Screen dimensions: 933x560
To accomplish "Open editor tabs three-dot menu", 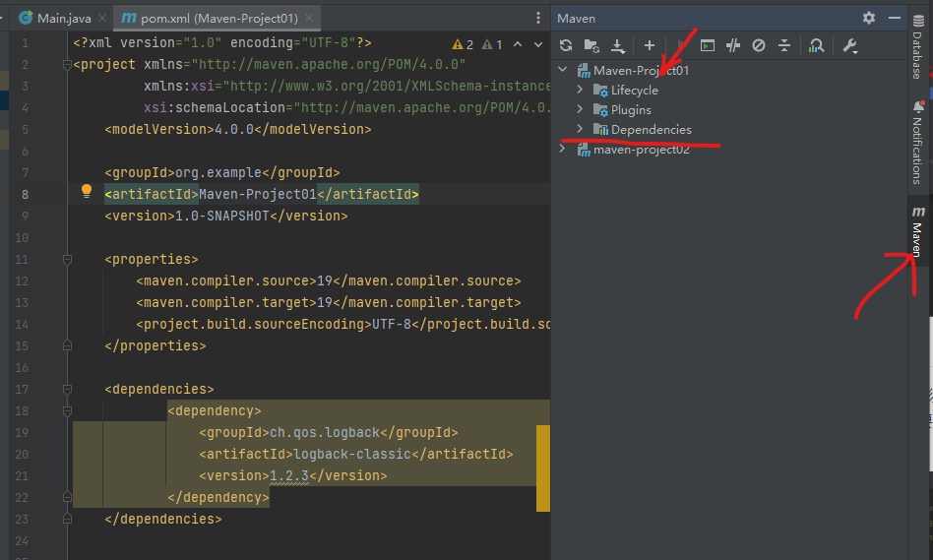I will click(x=538, y=18).
